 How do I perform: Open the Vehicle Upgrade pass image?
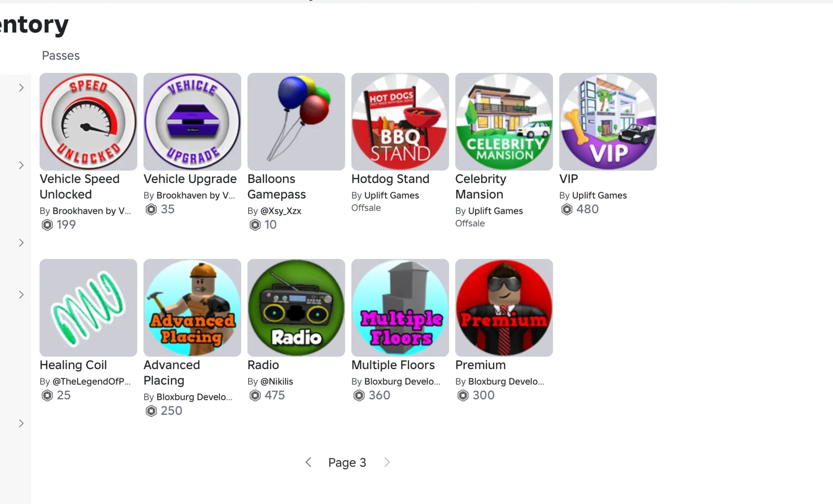point(192,121)
